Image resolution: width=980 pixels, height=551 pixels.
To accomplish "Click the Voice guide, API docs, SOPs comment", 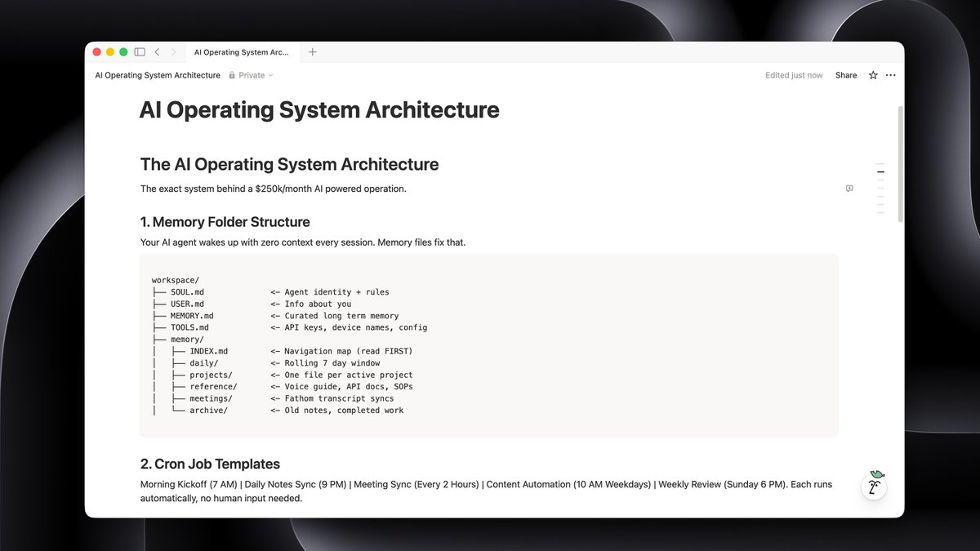I will pyautogui.click(x=347, y=387).
